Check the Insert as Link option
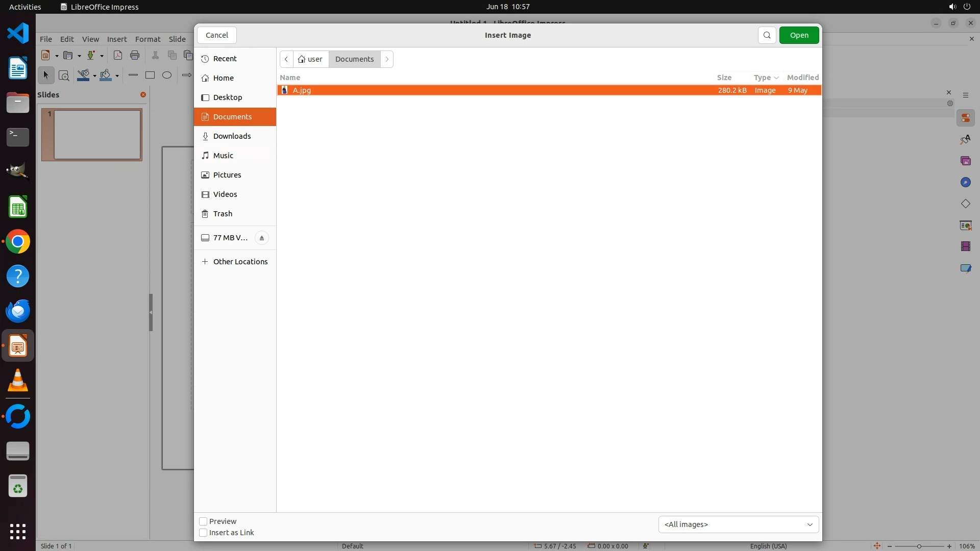This screenshot has height=551, width=980. (203, 533)
